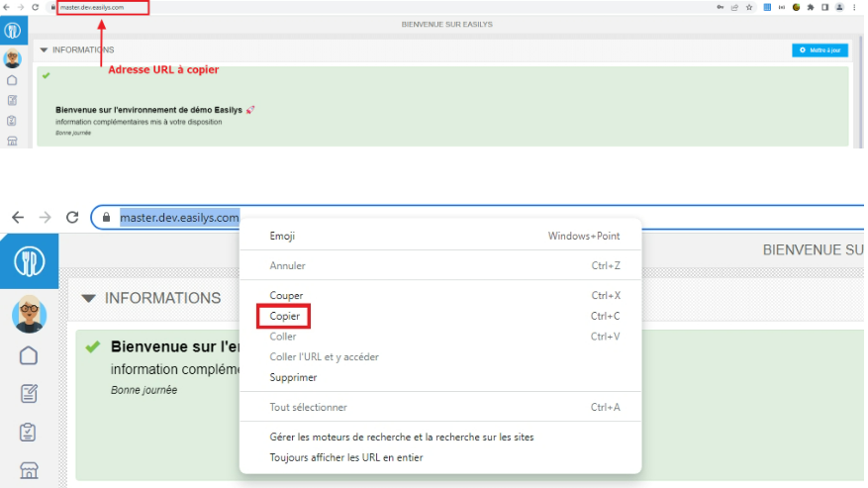
Task: Click the bracketed x extension icon
Action: (782, 7)
